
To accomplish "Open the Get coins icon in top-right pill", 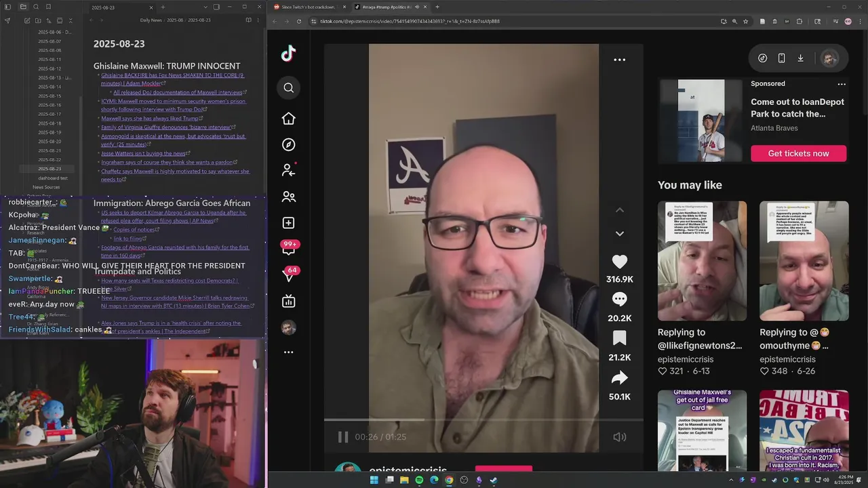I will (x=763, y=58).
